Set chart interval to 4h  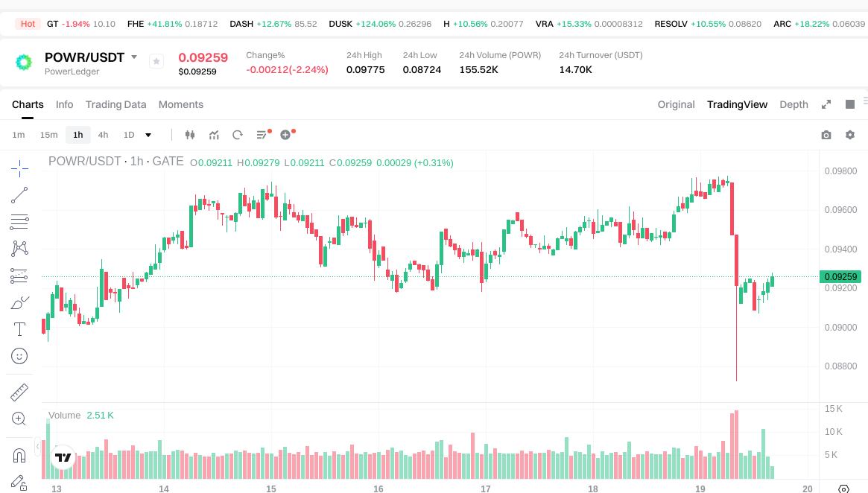point(103,135)
